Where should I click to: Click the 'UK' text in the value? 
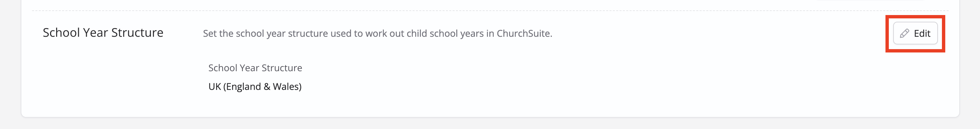click(x=214, y=87)
